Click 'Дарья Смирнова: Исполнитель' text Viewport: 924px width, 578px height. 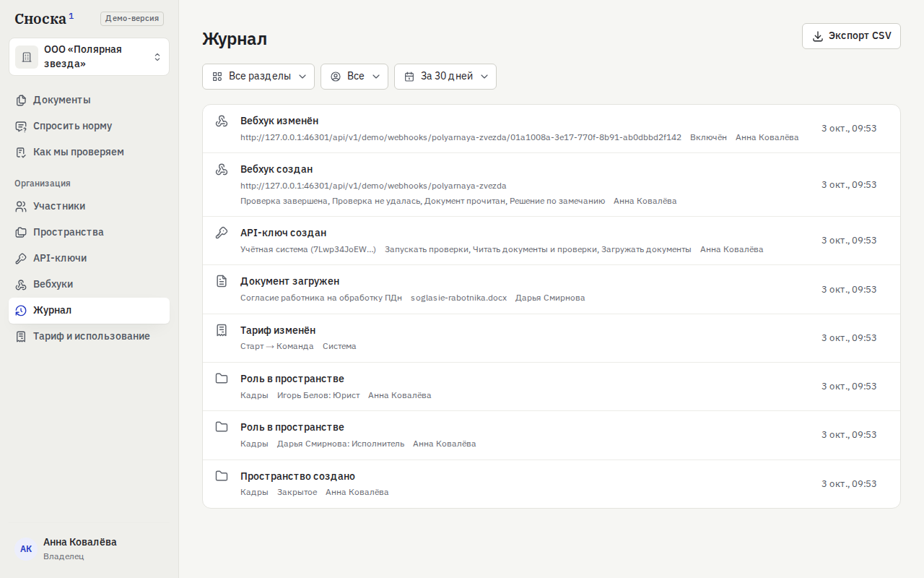click(341, 444)
